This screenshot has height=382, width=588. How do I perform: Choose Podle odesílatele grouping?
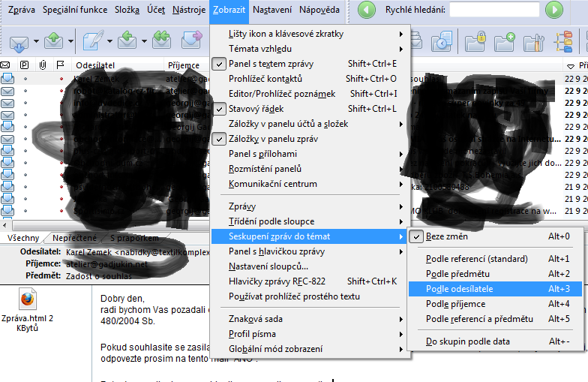point(495,289)
